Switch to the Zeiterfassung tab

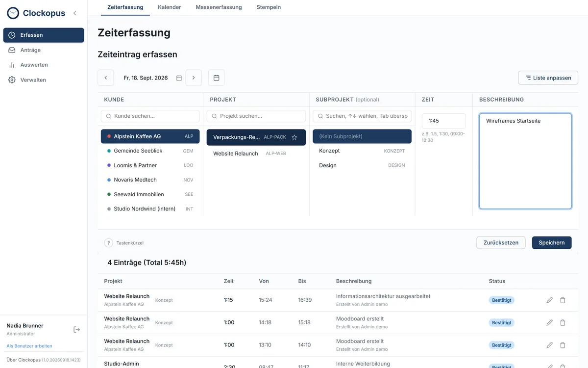[125, 7]
